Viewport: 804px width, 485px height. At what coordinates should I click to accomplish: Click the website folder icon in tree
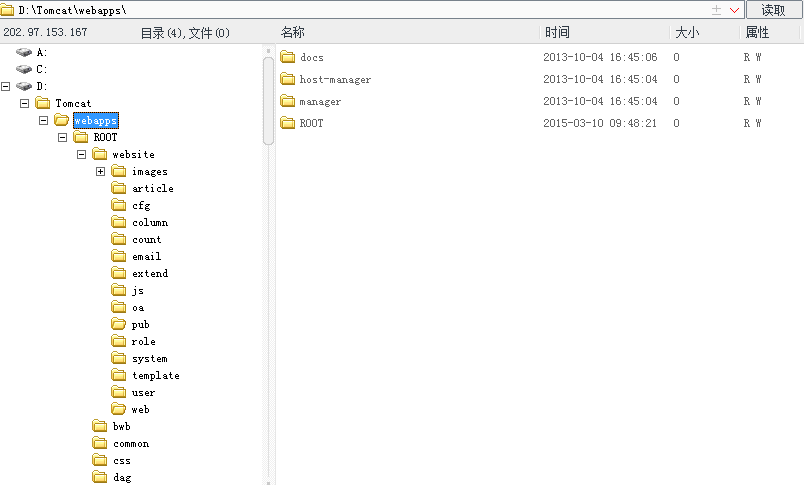(x=99, y=153)
